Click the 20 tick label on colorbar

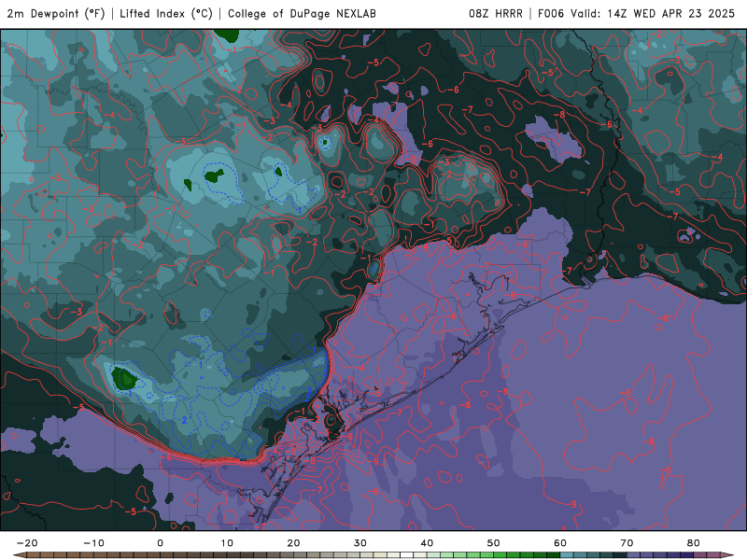tap(293, 543)
